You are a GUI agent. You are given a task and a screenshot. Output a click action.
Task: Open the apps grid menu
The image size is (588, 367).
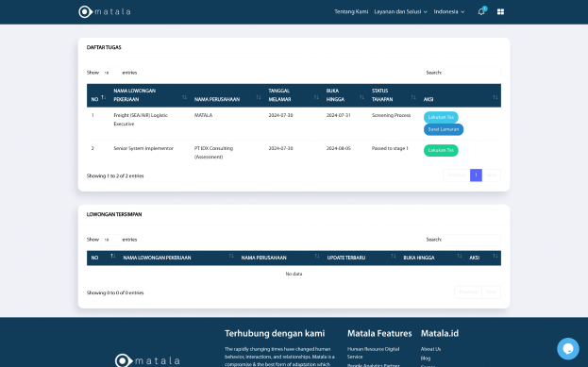500,11
